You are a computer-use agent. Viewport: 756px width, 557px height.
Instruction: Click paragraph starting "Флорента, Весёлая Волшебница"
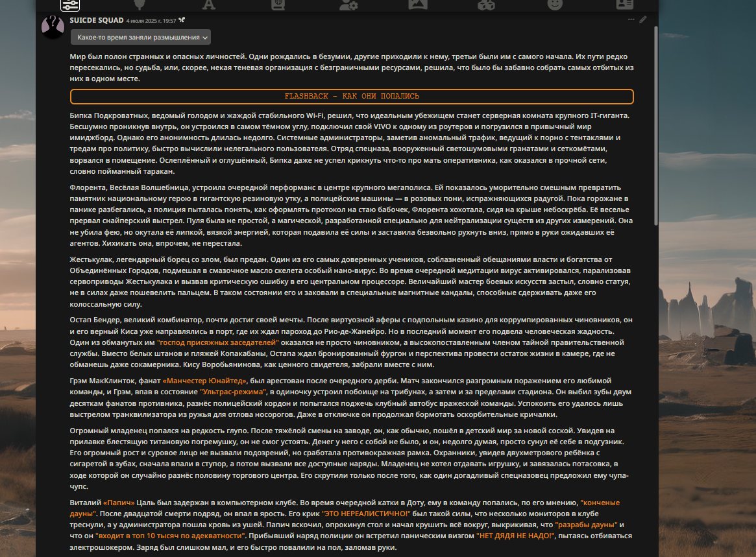click(352, 215)
